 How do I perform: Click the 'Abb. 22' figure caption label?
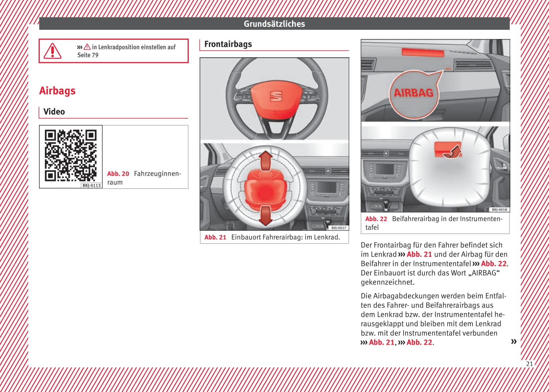[376, 219]
